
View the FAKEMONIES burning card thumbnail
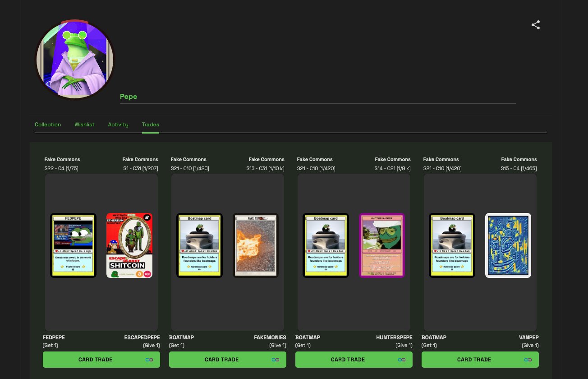pyautogui.click(x=256, y=245)
